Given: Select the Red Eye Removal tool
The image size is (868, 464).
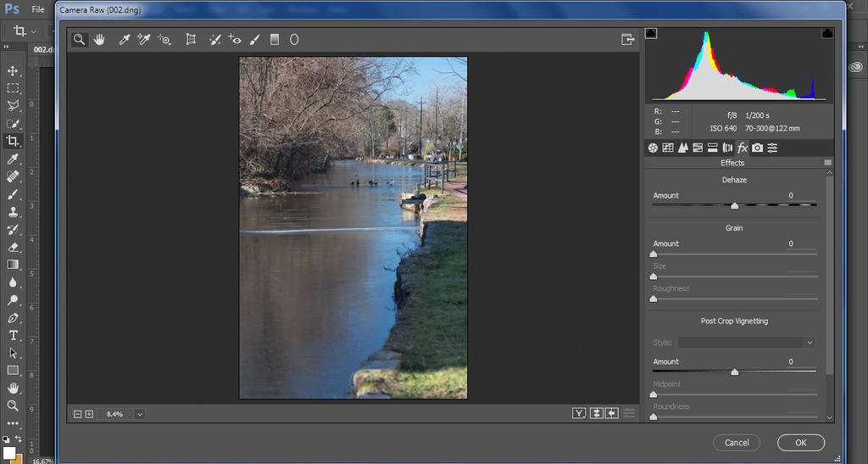Looking at the screenshot, I should pos(235,39).
